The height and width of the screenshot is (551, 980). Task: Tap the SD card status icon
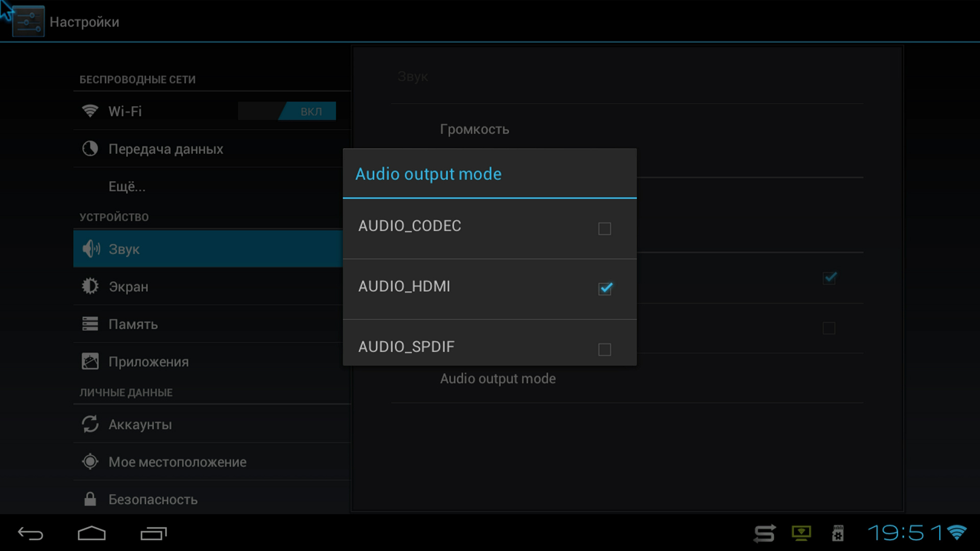point(838,534)
